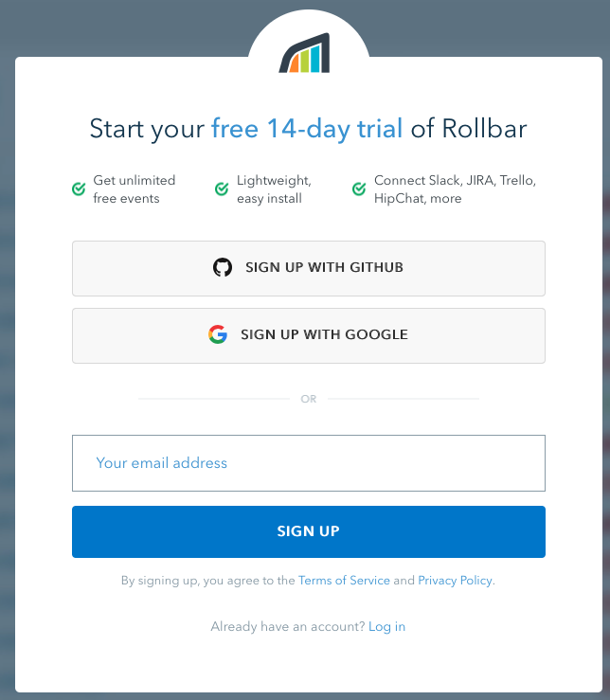Image resolution: width=610 pixels, height=700 pixels.
Task: Click the 'Connect Slack, JIRA, Trello' text
Action: tap(455, 181)
